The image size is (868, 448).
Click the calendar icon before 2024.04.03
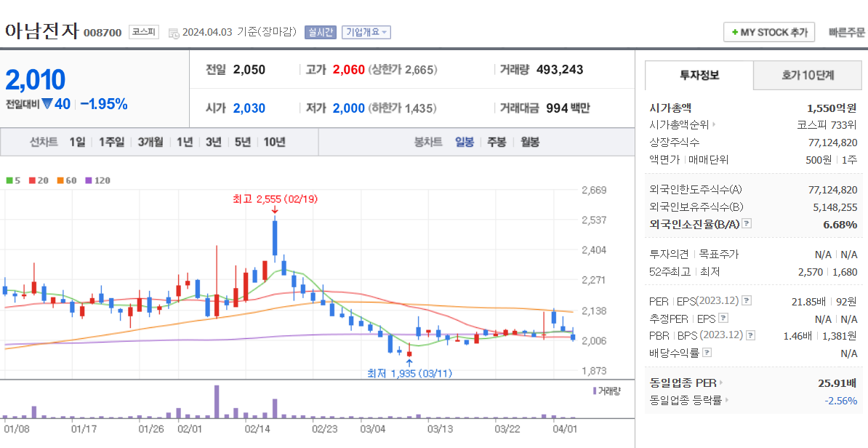pyautogui.click(x=174, y=33)
